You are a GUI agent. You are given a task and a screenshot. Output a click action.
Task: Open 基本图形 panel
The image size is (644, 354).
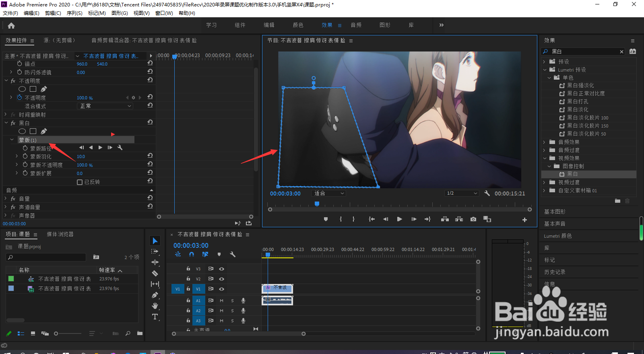555,212
